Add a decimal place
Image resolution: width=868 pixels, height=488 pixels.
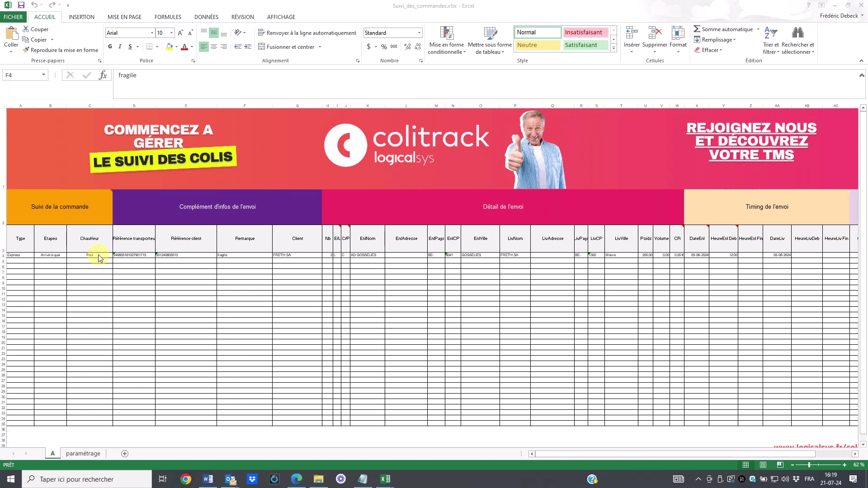click(x=407, y=47)
